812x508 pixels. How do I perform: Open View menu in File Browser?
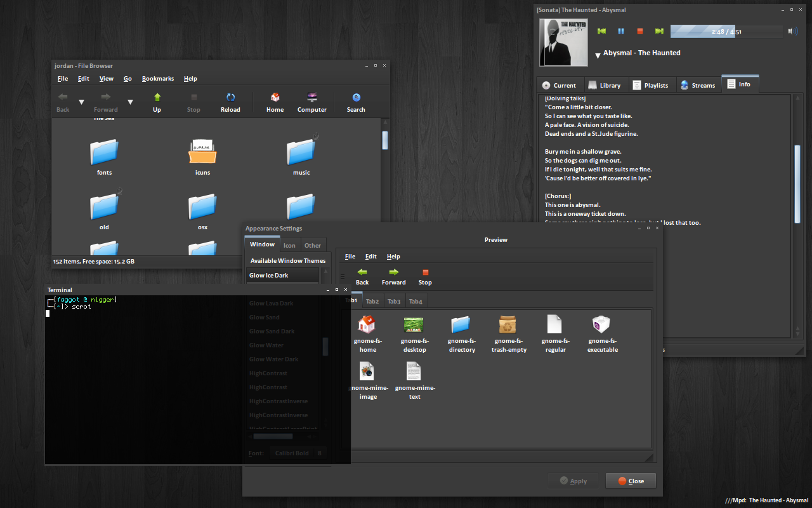click(x=107, y=79)
